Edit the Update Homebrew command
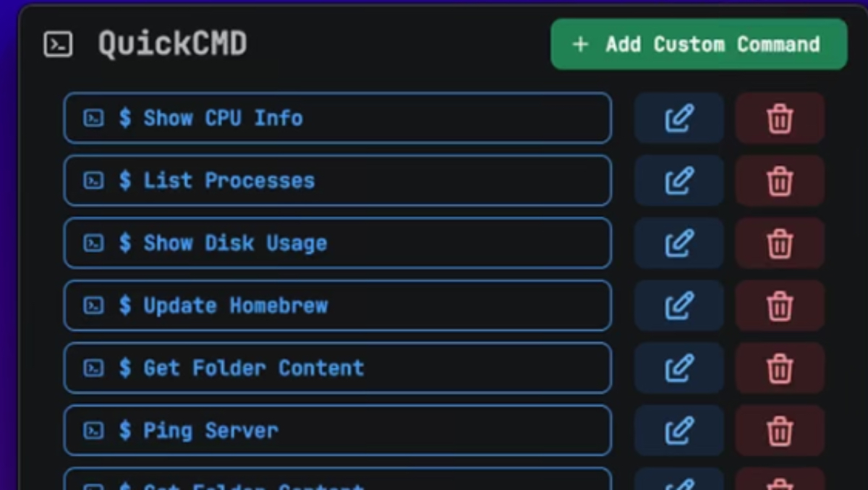Viewport: 868px width, 490px height. [x=679, y=305]
